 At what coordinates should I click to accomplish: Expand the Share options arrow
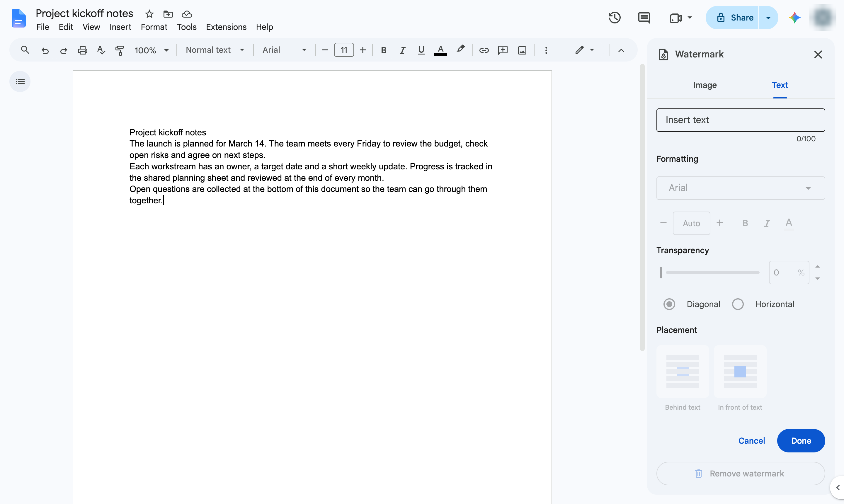tap(768, 18)
